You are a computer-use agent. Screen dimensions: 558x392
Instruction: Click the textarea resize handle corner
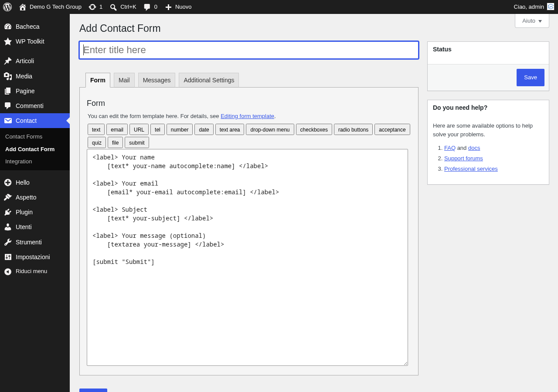(x=405, y=363)
